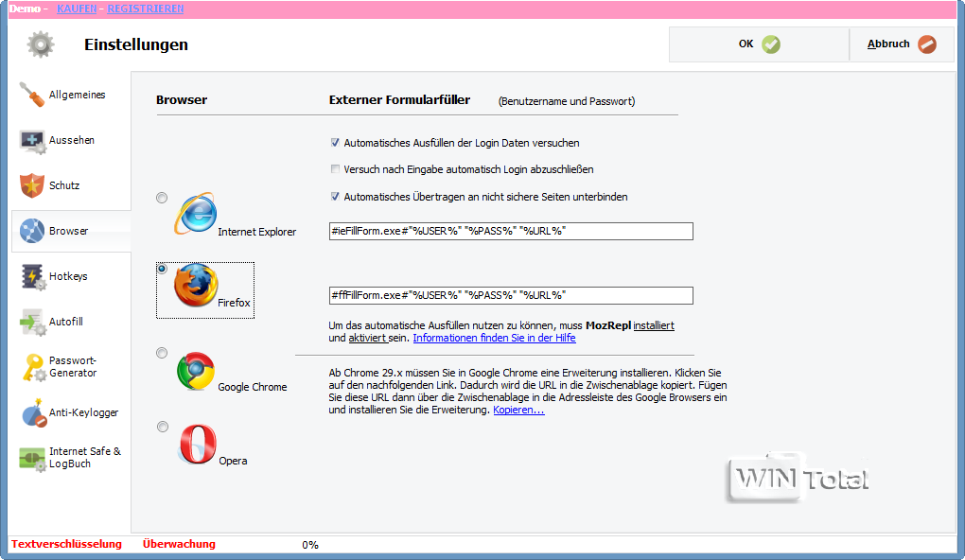
Task: Click the Externer Formularfüller heading
Action: click(x=399, y=100)
